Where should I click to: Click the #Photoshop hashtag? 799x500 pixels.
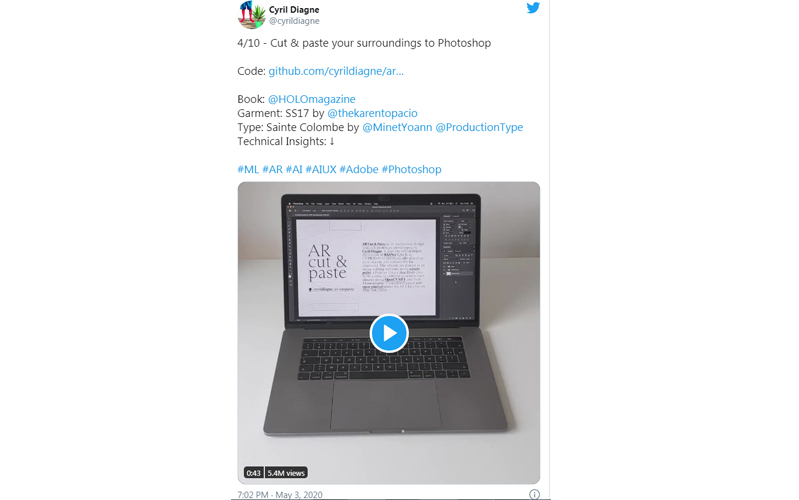point(411,169)
